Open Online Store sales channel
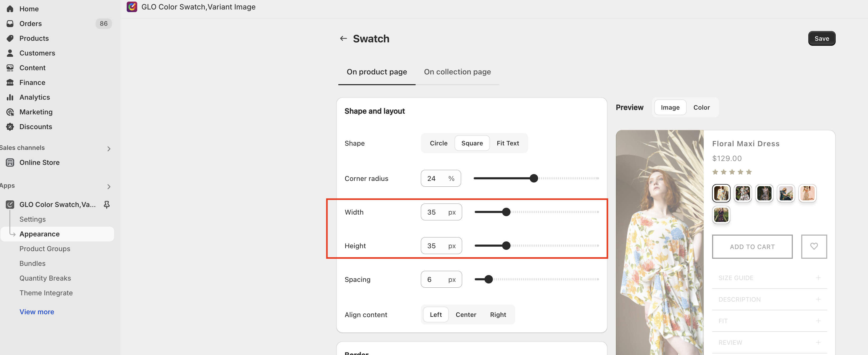The image size is (868, 355). [x=39, y=163]
